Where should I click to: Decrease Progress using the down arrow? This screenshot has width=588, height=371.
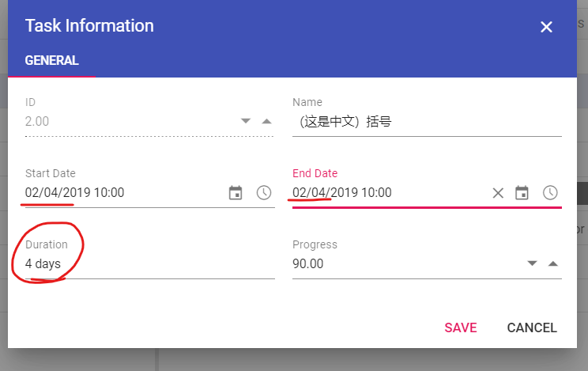[532, 263]
